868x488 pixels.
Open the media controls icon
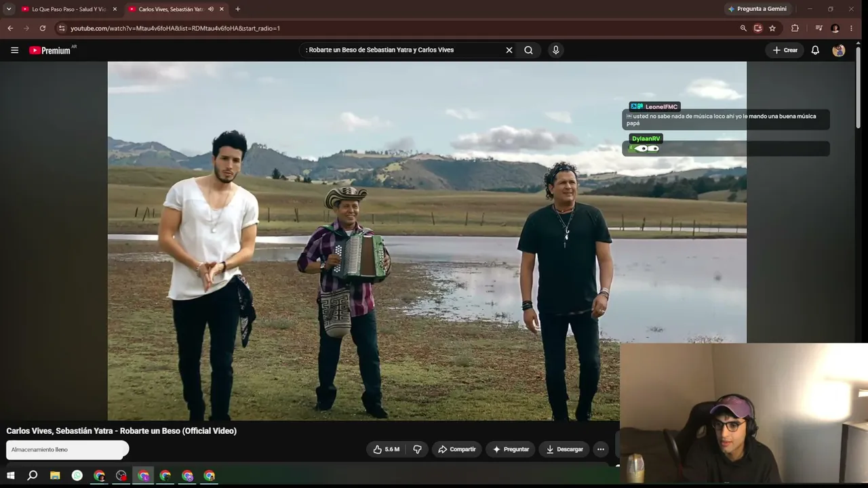pyautogui.click(x=819, y=28)
